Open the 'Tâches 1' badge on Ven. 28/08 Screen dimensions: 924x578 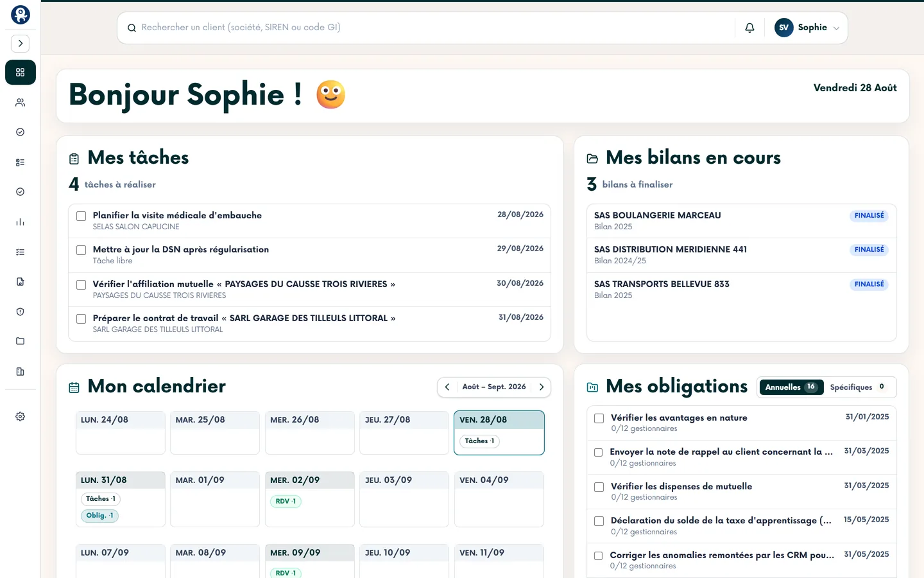[x=479, y=441]
